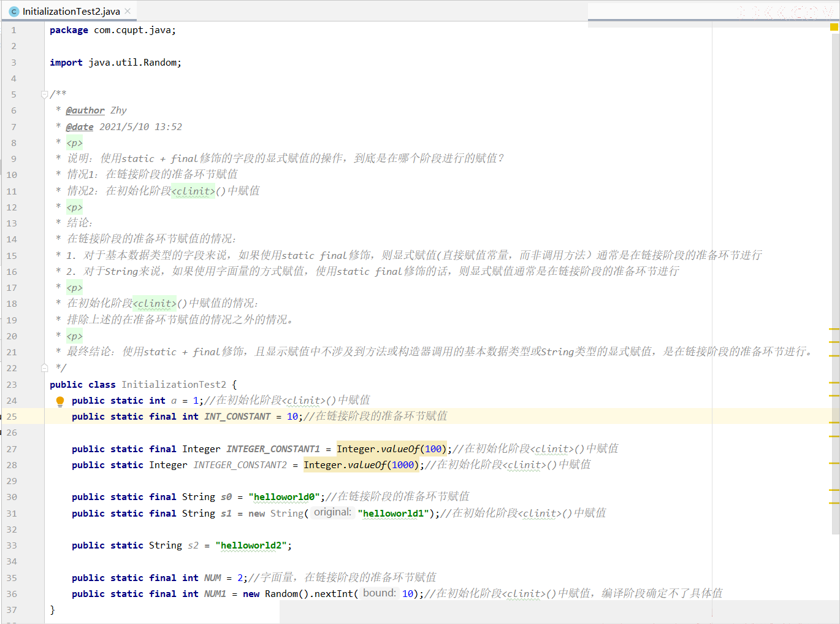Click the Random() constructor call on line 36
The image size is (840, 624).
[x=287, y=594]
